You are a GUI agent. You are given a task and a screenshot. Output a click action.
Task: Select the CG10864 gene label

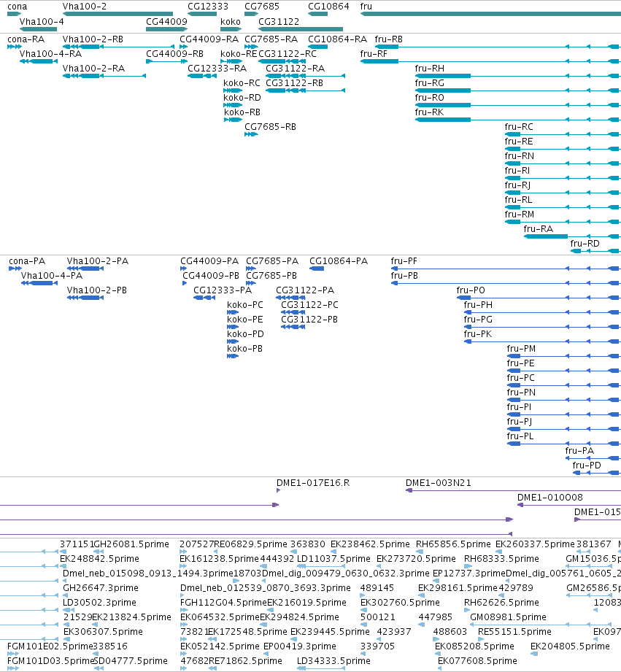328,7
